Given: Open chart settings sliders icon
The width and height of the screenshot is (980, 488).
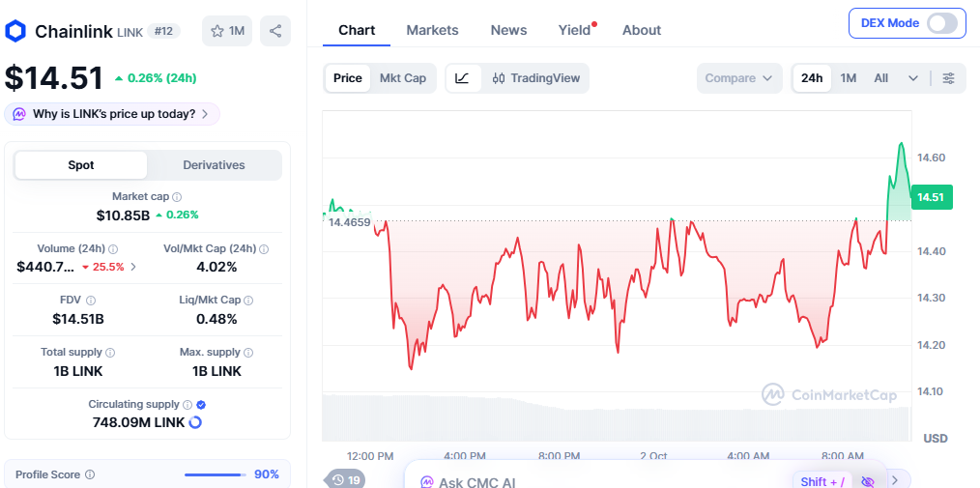Looking at the screenshot, I should [948, 78].
